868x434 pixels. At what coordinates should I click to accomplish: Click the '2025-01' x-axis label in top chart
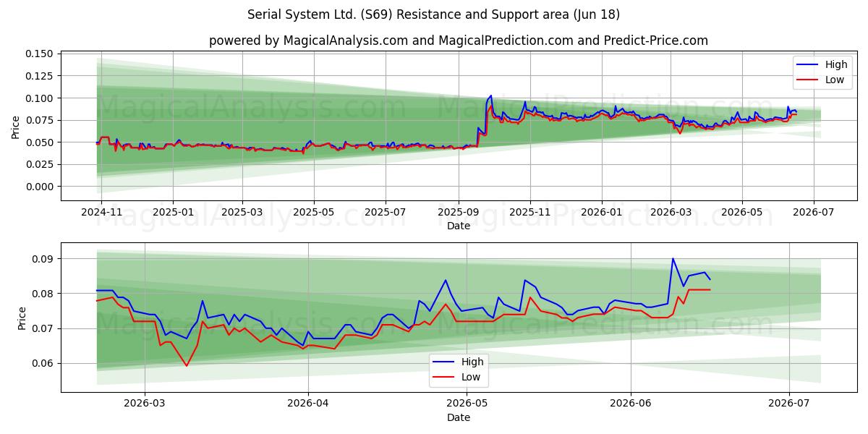(x=172, y=213)
